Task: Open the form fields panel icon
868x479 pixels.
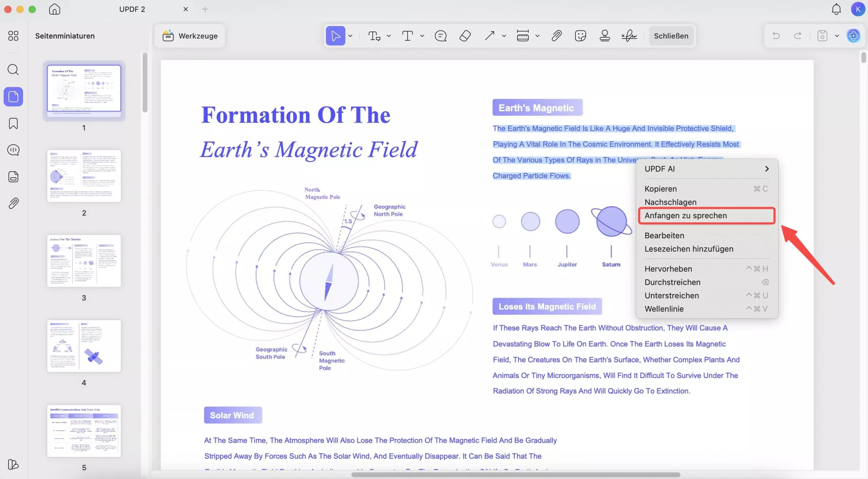Action: pos(13,176)
